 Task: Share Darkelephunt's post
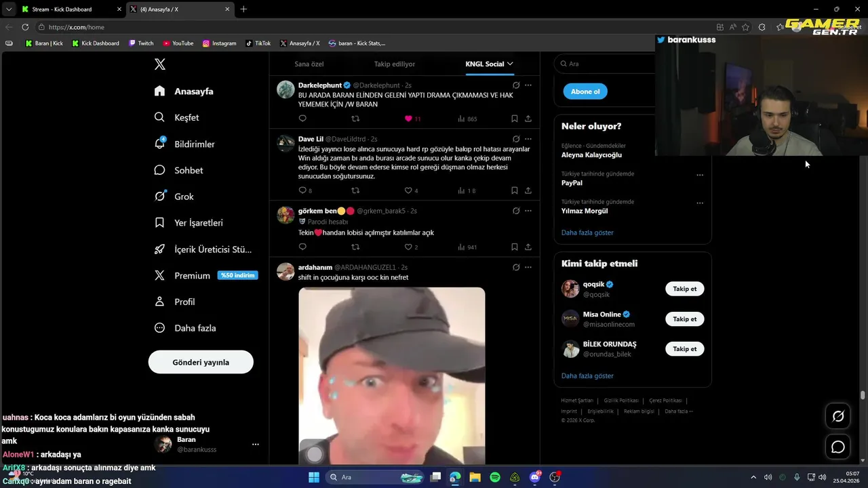point(528,119)
